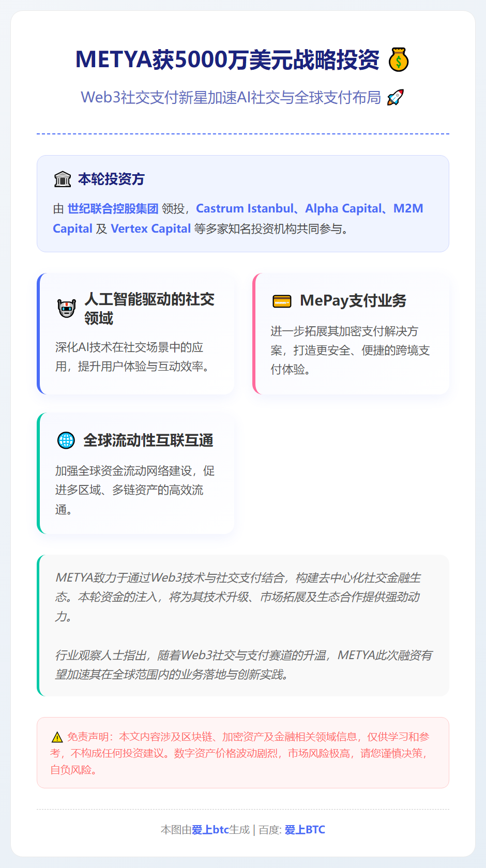Click the 爱上btc link in footer
486x868 pixels.
click(210, 830)
